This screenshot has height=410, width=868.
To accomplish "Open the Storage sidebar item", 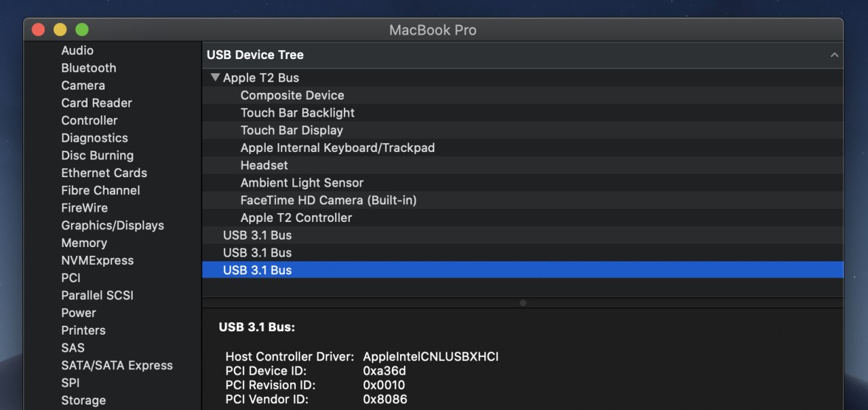I will pyautogui.click(x=83, y=400).
